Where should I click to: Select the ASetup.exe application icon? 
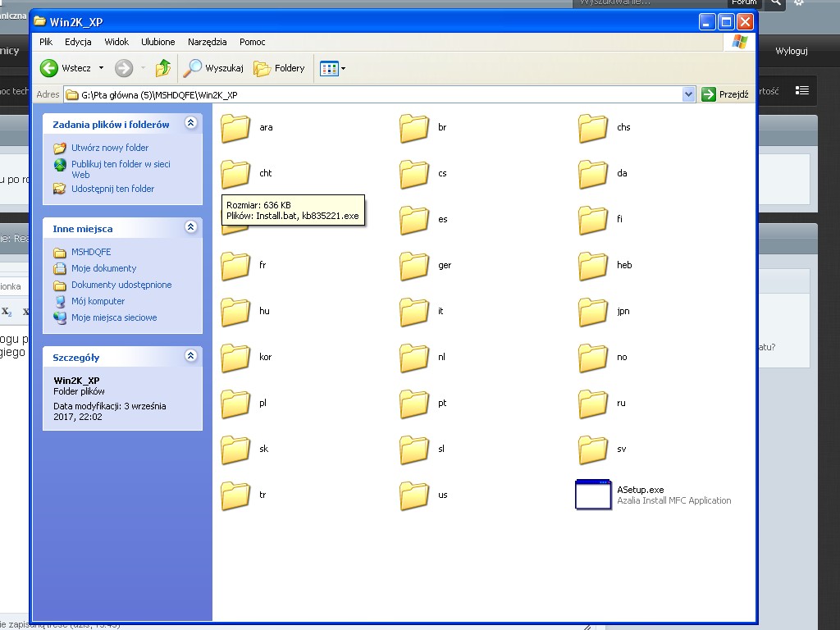coord(593,495)
